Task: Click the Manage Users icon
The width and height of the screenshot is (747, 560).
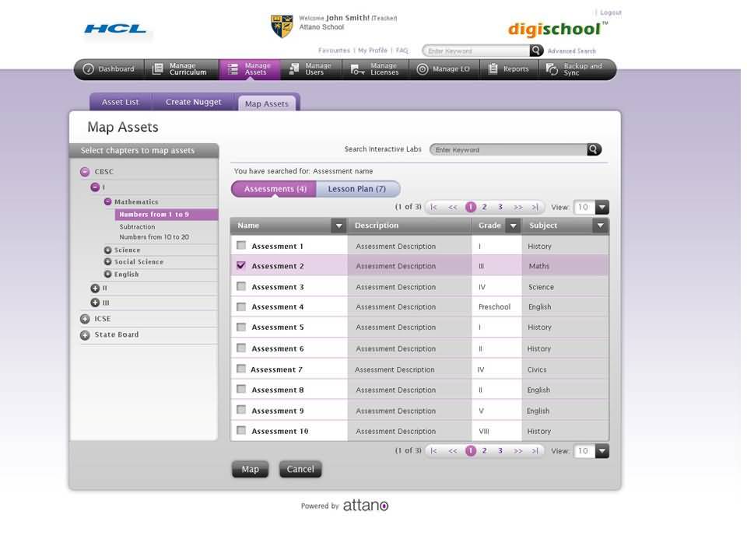Action: point(293,69)
